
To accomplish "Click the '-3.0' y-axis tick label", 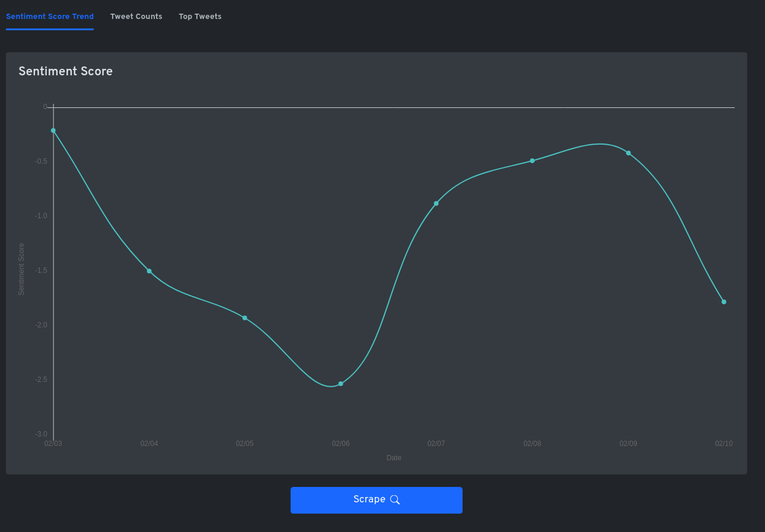I will pyautogui.click(x=41, y=434).
